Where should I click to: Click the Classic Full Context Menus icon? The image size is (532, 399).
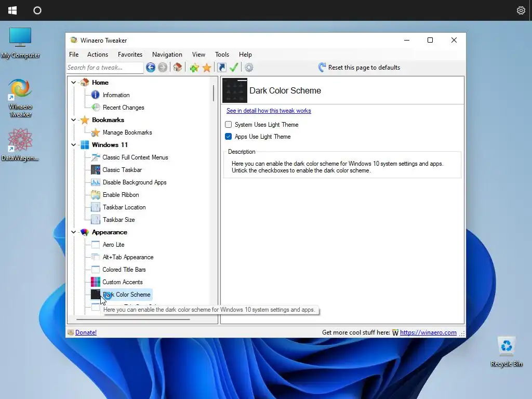point(96,157)
